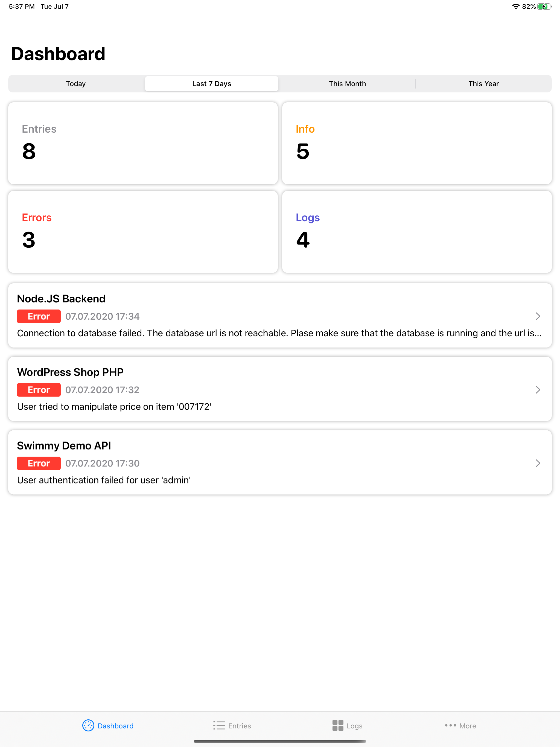Tap the Error badge on Node.JS Backend
Viewport: 560px width, 747px height.
(x=39, y=316)
